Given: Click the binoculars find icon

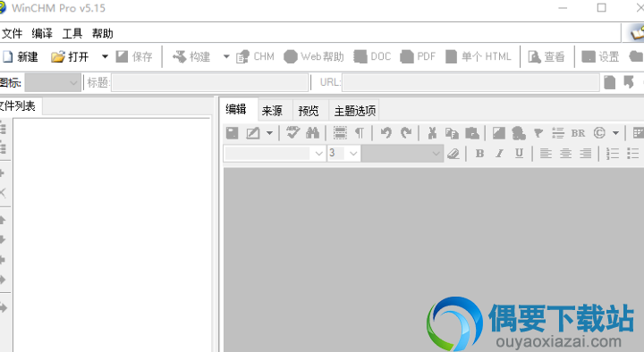Looking at the screenshot, I should pos(312,133).
